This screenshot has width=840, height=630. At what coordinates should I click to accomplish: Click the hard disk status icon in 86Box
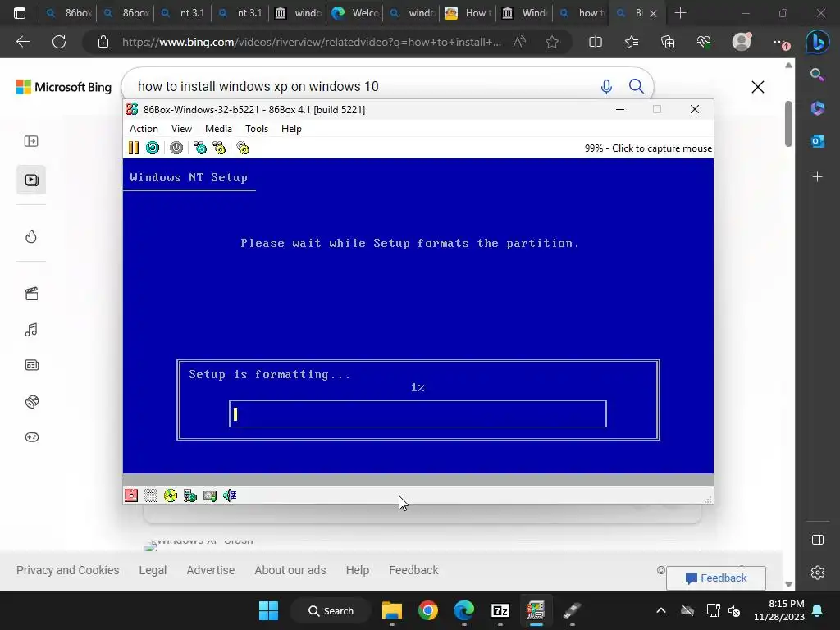[x=210, y=495]
